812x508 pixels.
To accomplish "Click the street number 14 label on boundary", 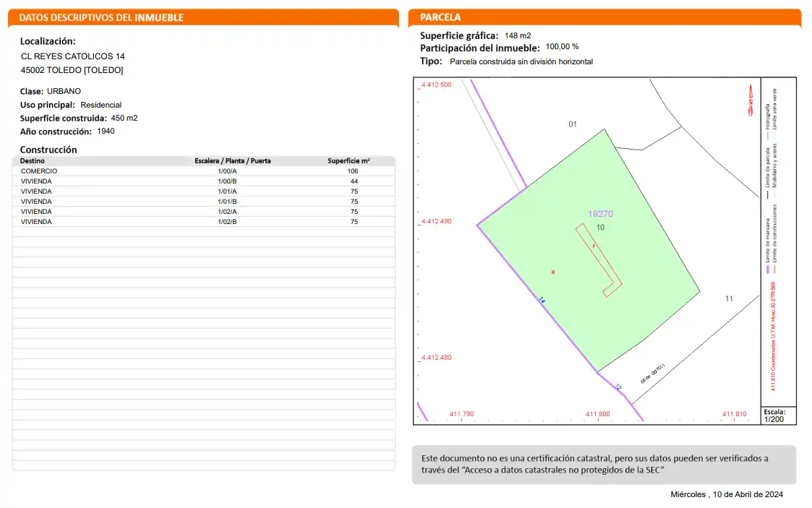I will [x=542, y=300].
